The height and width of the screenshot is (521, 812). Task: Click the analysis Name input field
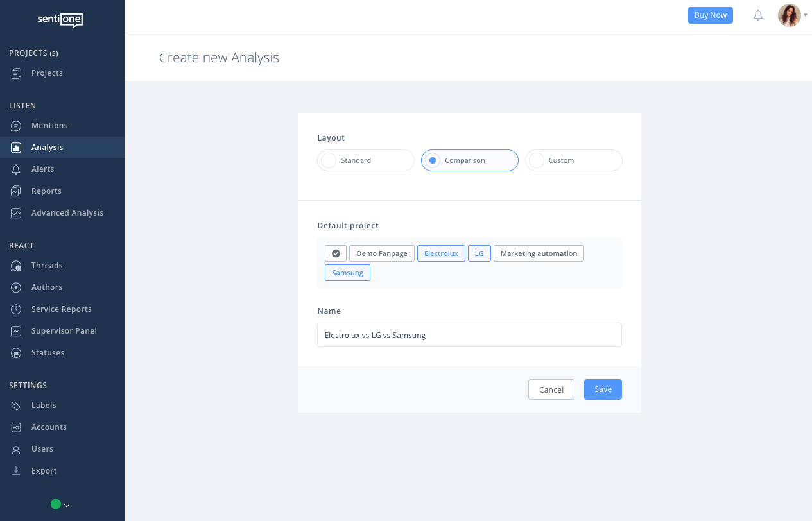point(469,335)
